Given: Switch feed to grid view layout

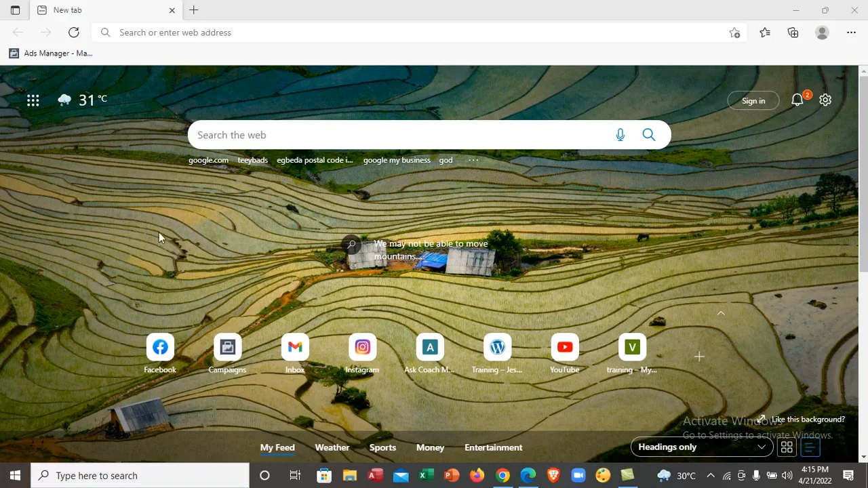Looking at the screenshot, I should pos(787,447).
